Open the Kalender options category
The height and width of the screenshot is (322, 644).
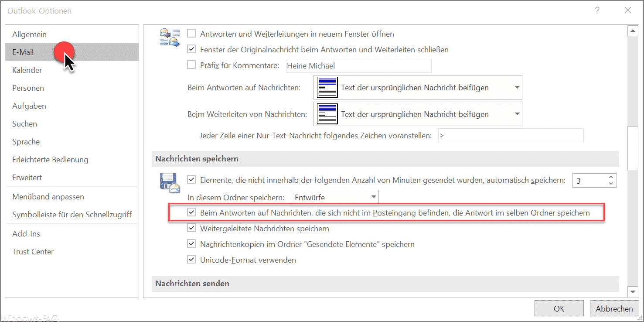pyautogui.click(x=72, y=70)
